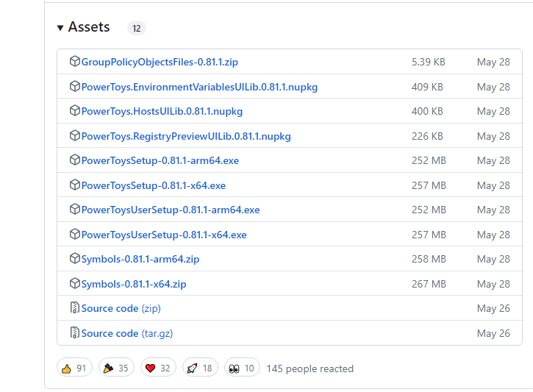This screenshot has height=392, width=533.
Task: React with eyes (10)
Action: 242,368
